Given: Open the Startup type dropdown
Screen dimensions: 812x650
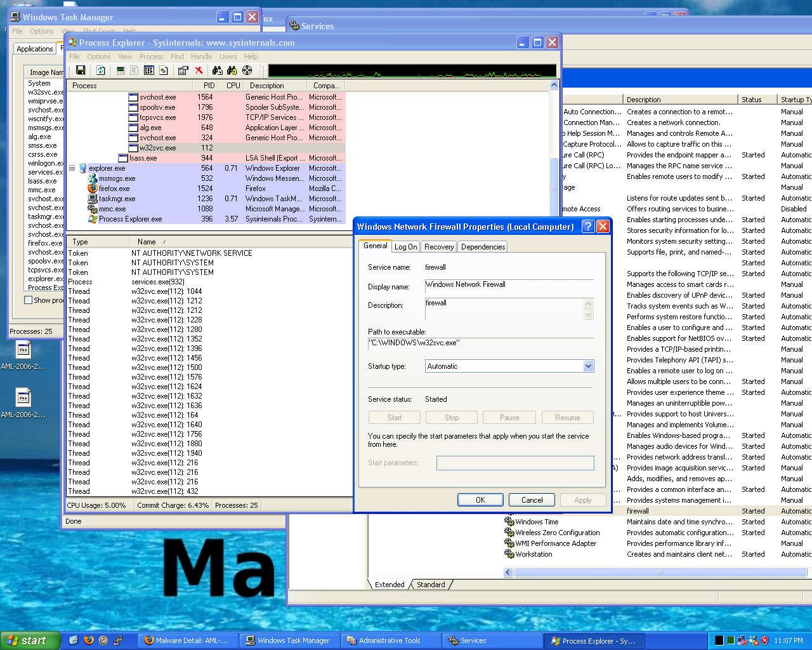Looking at the screenshot, I should (x=588, y=366).
